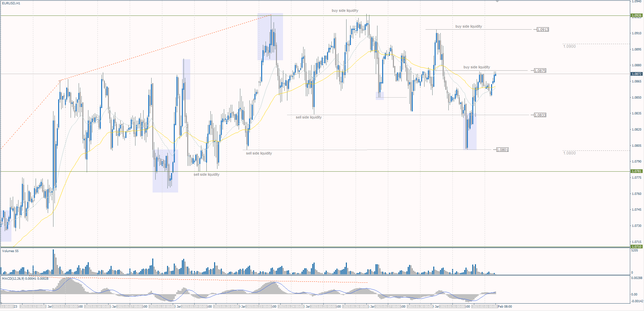This screenshot has height=311, width=644.
Task: Select the narrow tall blue rectangle near 1.0880
Action: [187, 79]
